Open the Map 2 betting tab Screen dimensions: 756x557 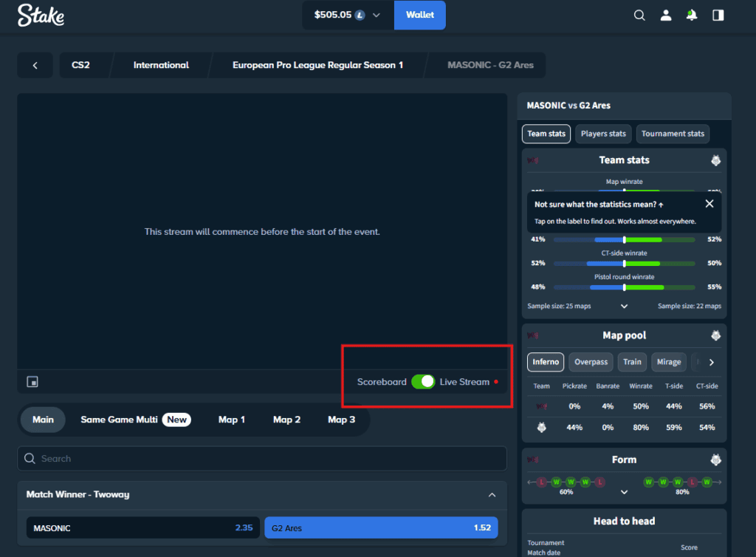pyautogui.click(x=286, y=419)
